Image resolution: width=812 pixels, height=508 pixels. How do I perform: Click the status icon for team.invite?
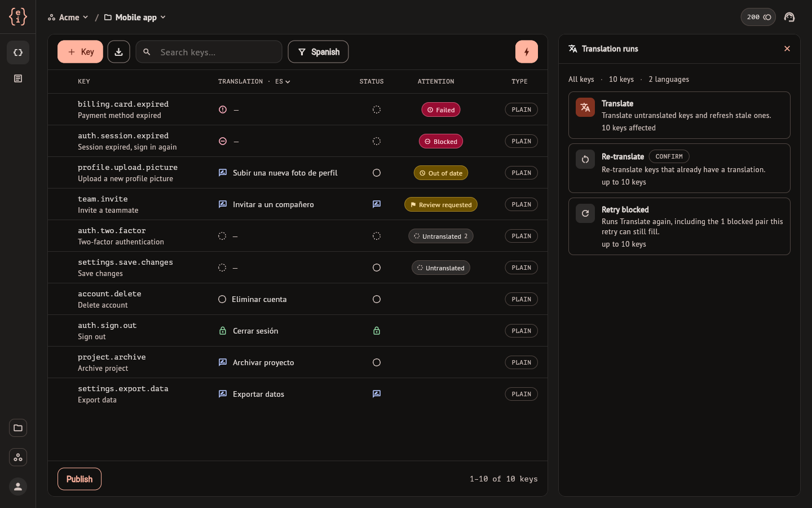(x=377, y=204)
